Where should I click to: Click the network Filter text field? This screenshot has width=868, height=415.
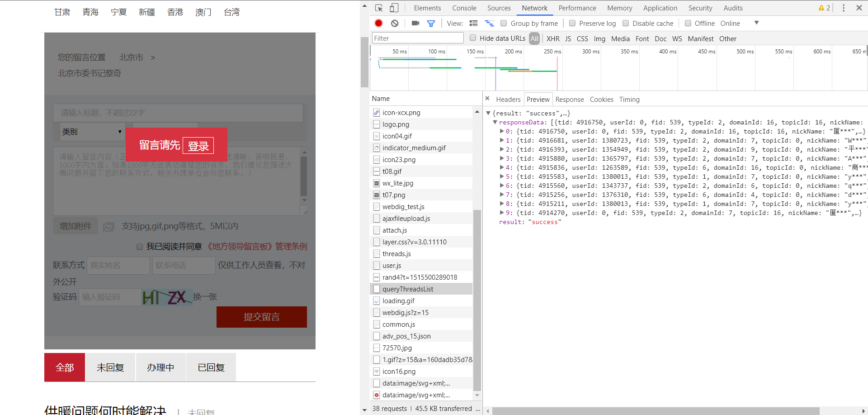point(417,38)
